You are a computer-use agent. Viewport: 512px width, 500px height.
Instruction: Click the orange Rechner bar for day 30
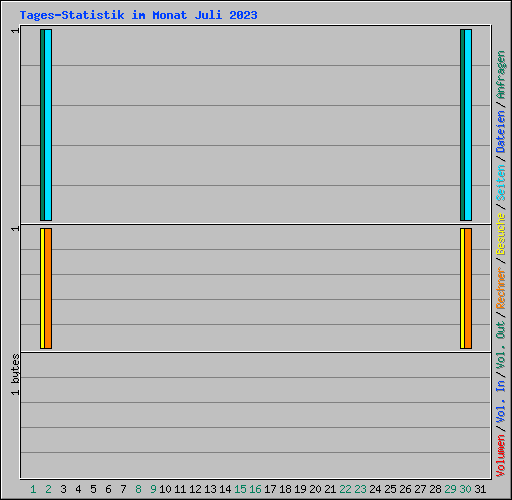tap(468, 288)
